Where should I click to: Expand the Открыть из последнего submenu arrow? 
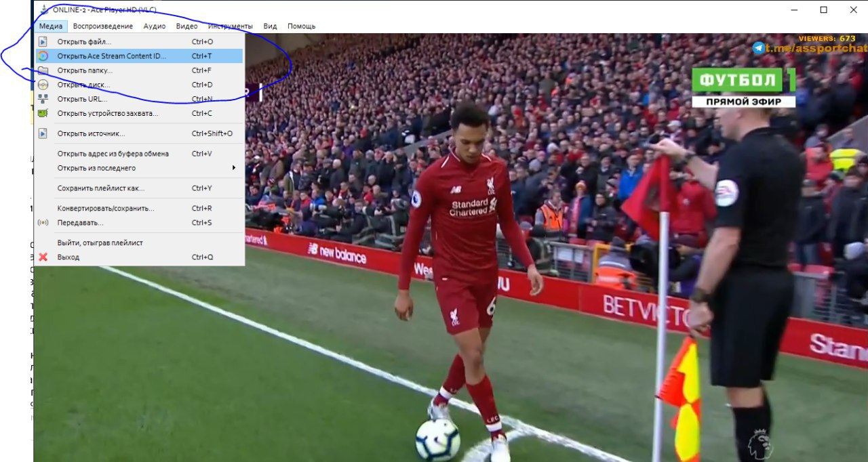[234, 168]
